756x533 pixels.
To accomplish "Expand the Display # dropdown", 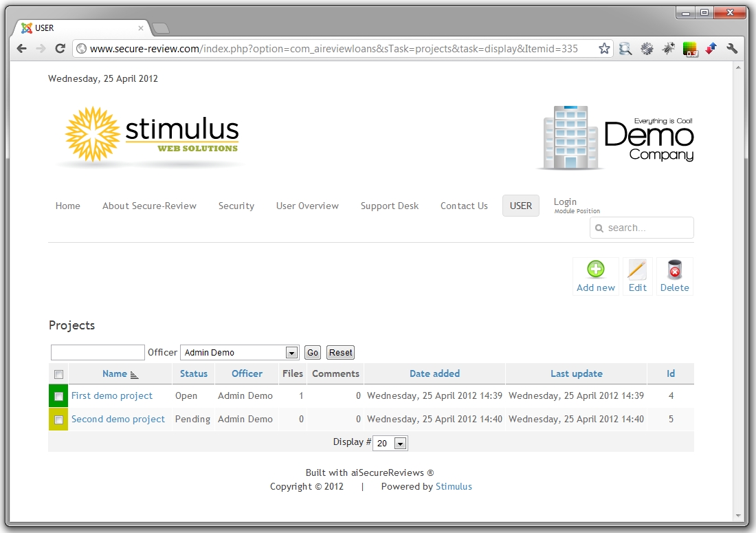I will point(401,444).
